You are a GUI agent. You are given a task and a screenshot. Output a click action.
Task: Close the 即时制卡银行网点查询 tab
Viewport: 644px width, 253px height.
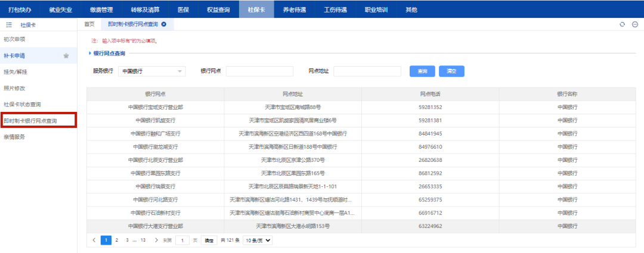(164, 24)
